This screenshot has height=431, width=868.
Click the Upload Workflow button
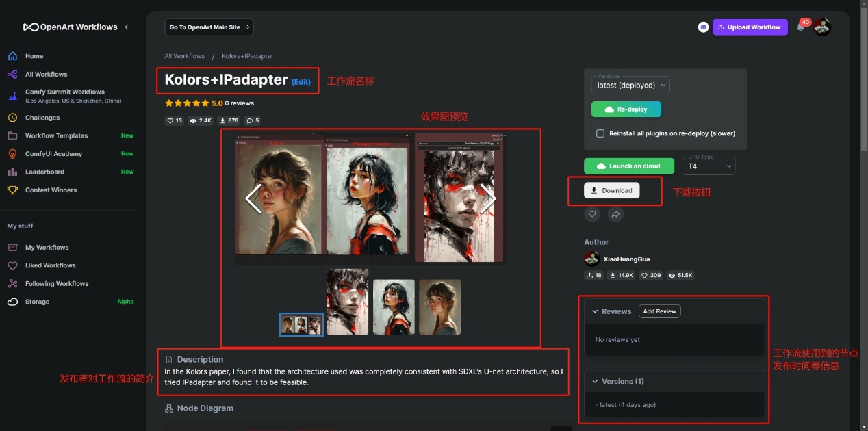750,27
